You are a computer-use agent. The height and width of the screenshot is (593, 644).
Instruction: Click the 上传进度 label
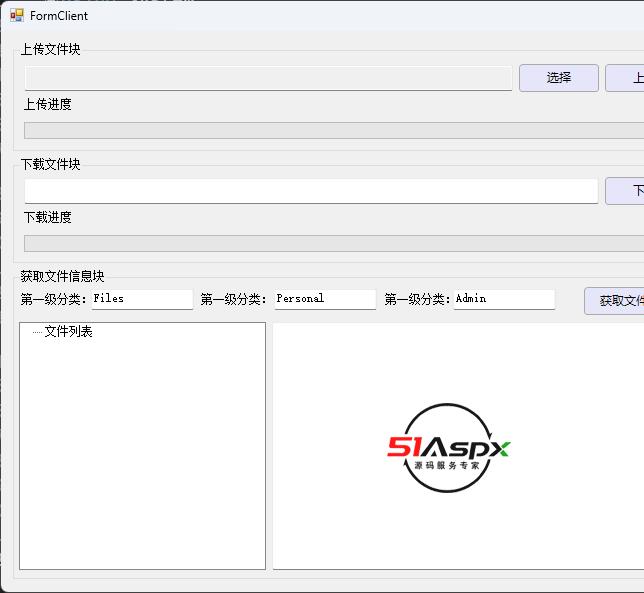pos(48,104)
